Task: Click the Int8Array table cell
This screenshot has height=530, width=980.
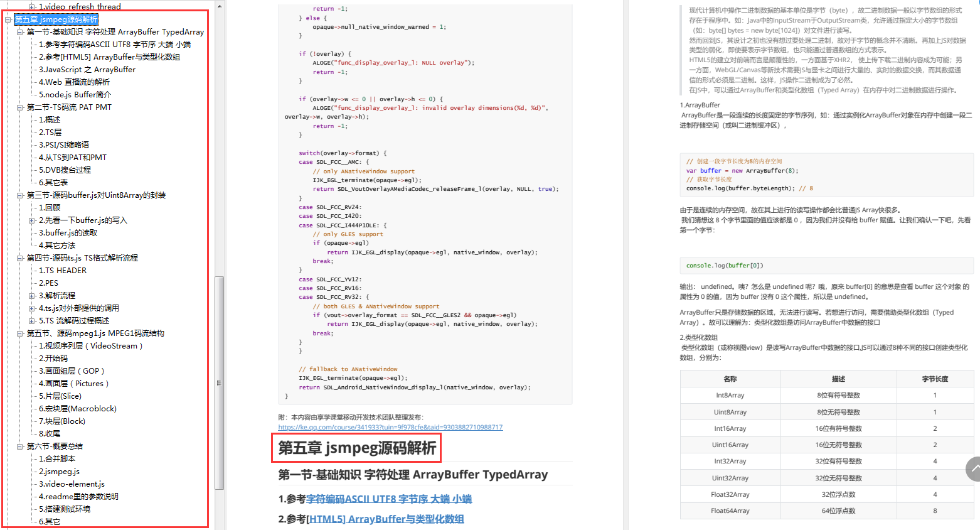Action: pyautogui.click(x=730, y=396)
